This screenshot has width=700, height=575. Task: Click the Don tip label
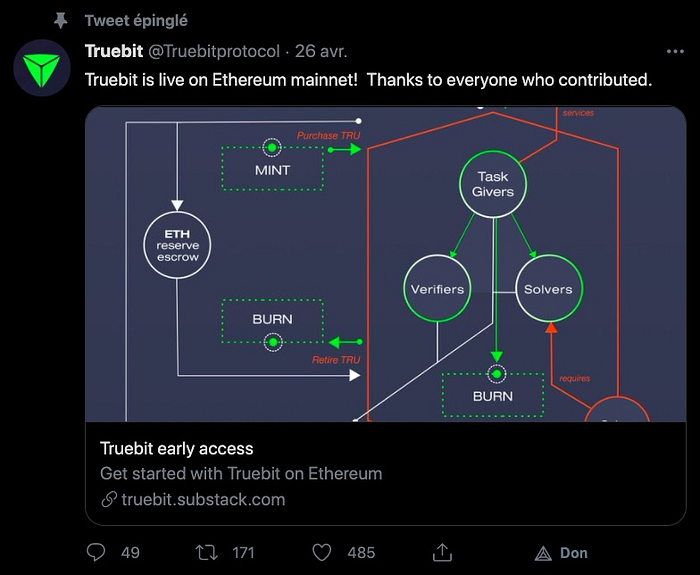point(574,553)
